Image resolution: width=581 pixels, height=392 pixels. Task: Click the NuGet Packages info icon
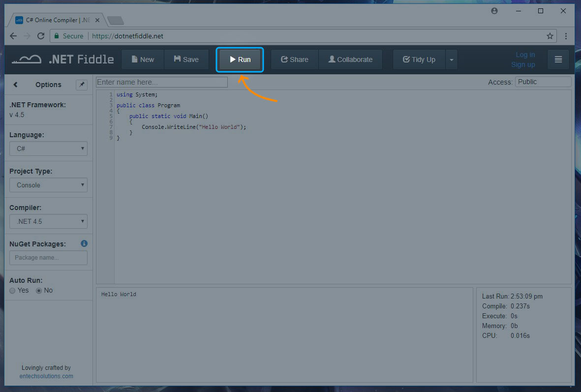(x=84, y=243)
